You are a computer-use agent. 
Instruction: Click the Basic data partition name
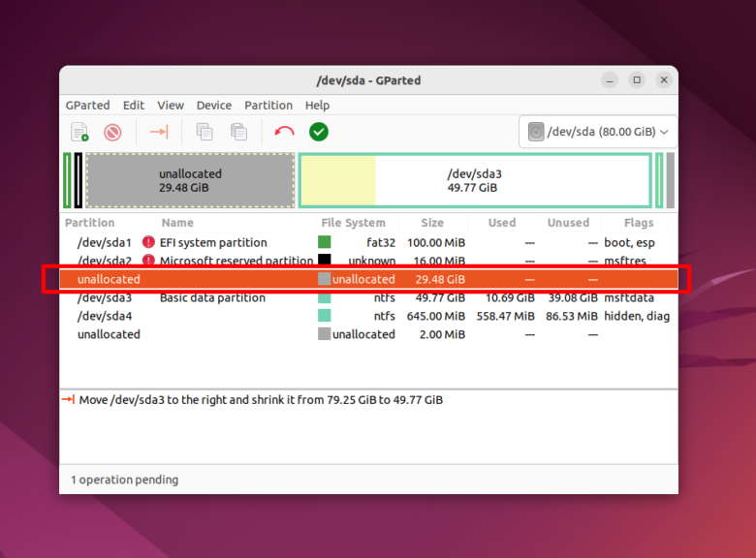(x=212, y=297)
